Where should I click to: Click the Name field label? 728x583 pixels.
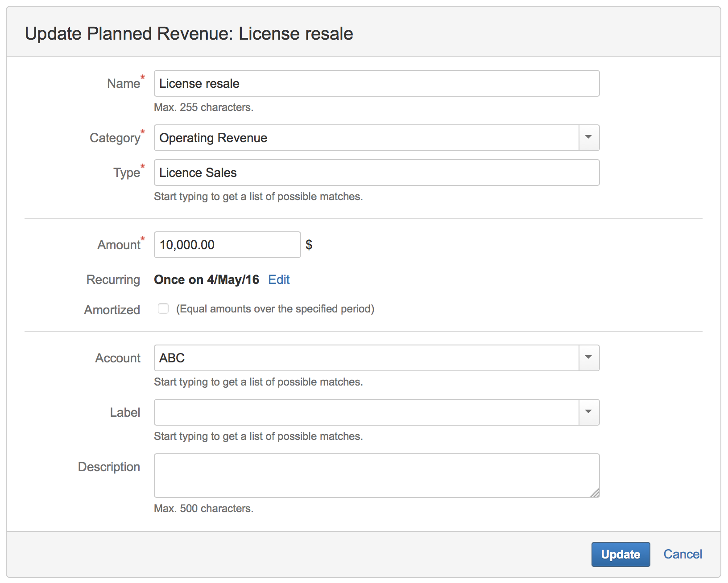tap(124, 84)
